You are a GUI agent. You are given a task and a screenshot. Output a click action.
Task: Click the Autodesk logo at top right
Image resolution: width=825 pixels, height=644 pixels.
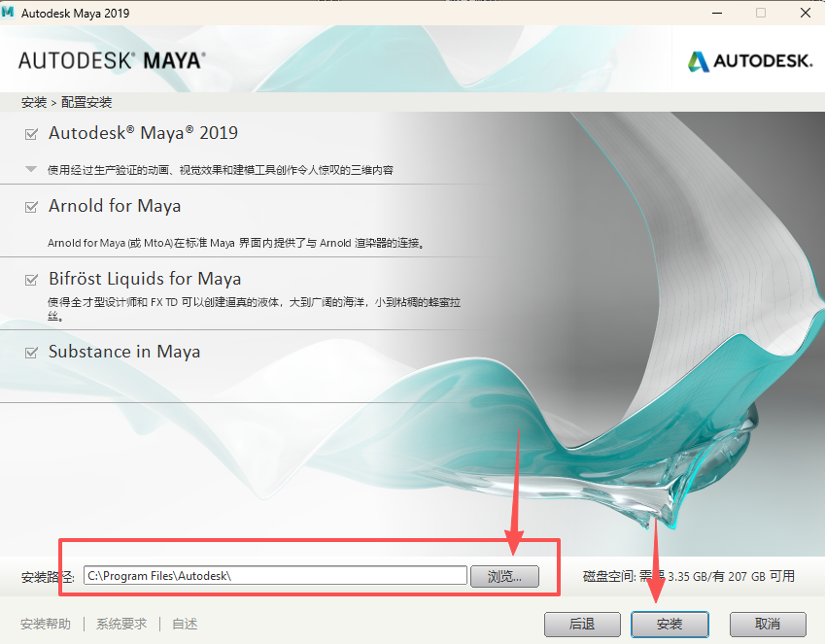(749, 60)
